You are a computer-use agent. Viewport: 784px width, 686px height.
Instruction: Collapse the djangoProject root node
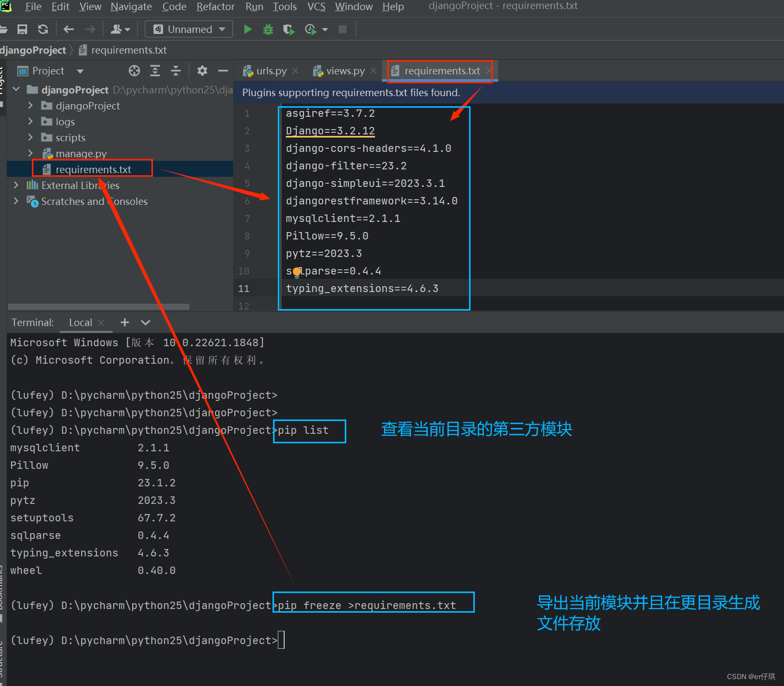click(x=16, y=89)
